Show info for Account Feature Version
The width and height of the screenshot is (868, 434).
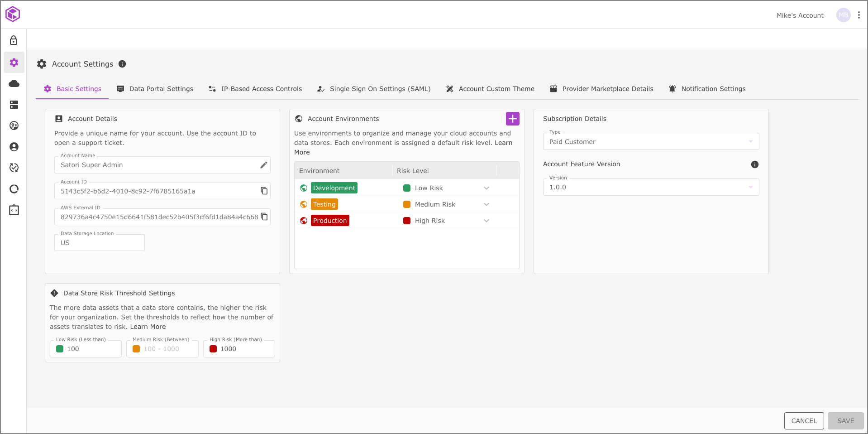(x=754, y=164)
